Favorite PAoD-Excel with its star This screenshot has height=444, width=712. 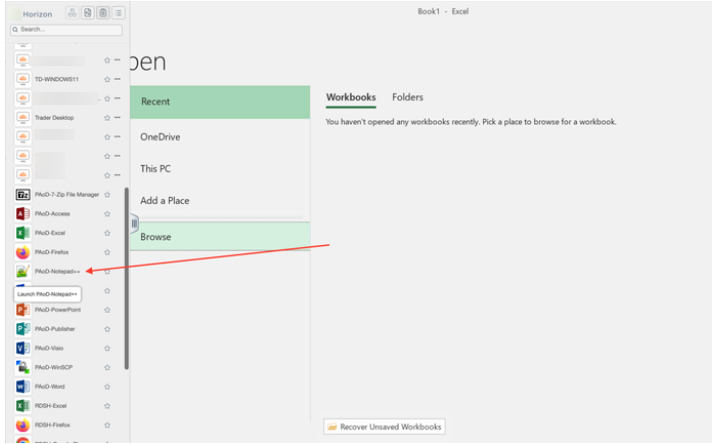coord(107,233)
